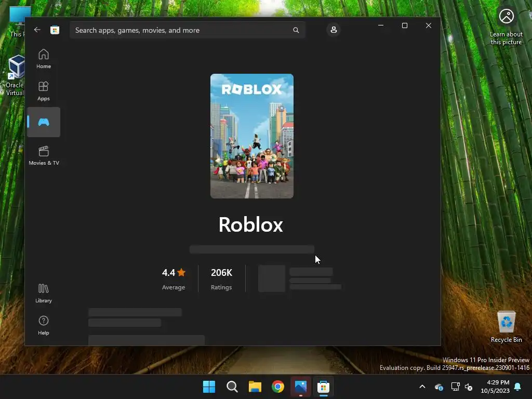Close the Microsoft Store window
532x399 pixels.
(429, 25)
